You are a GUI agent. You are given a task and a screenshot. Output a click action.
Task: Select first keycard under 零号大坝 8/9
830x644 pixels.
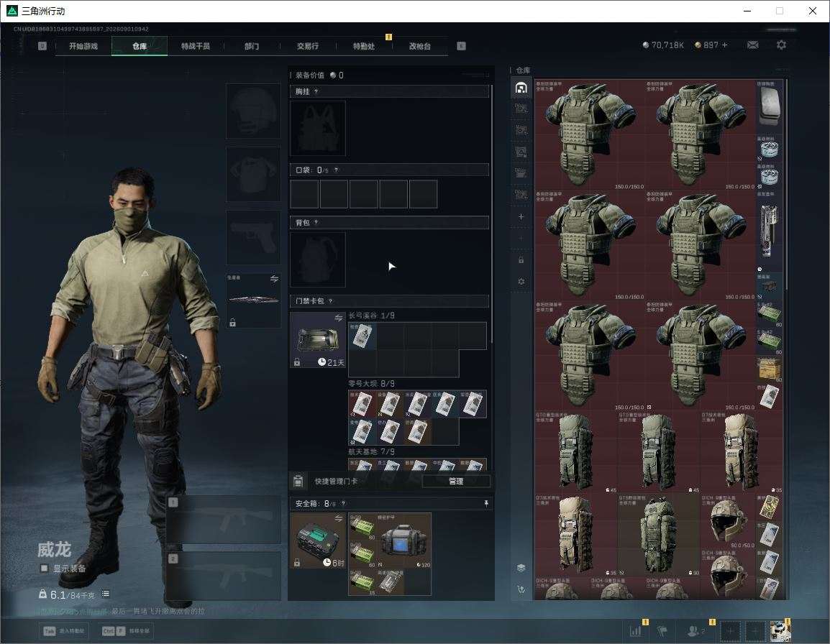pyautogui.click(x=362, y=404)
